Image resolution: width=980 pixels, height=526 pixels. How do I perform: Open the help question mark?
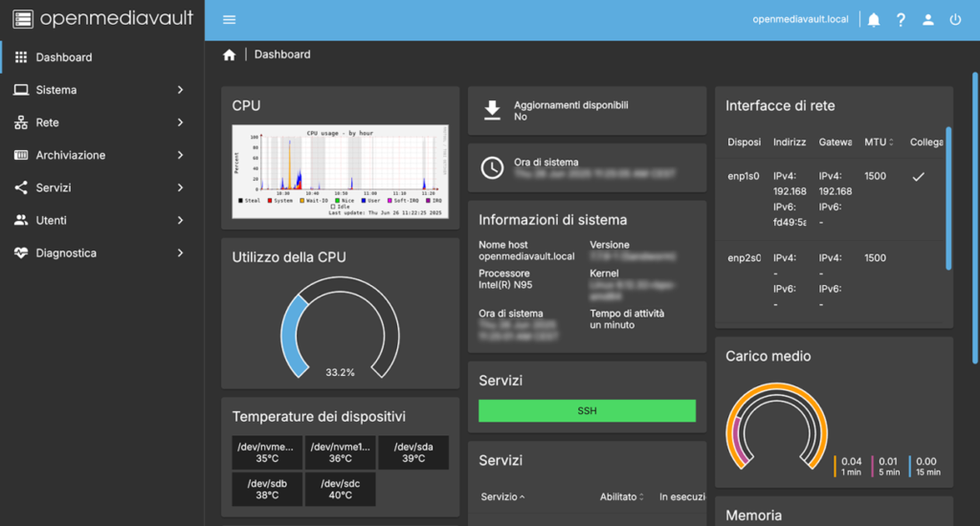pos(901,20)
